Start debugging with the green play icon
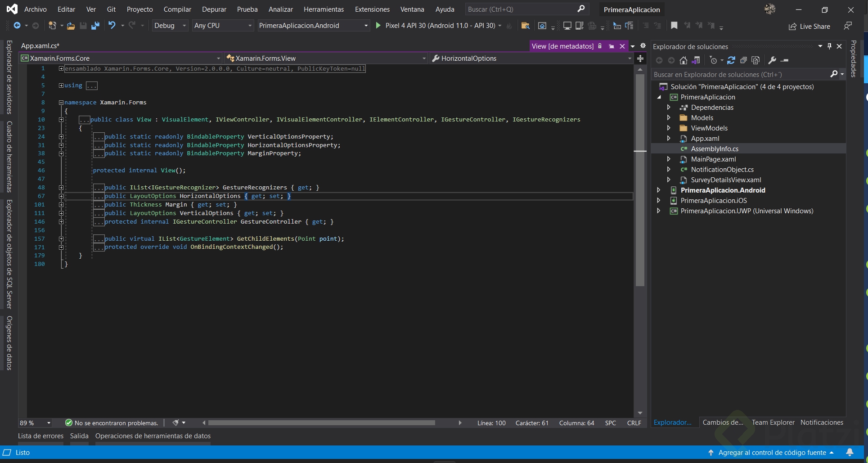Viewport: 868px width, 463px height. pyautogui.click(x=378, y=26)
